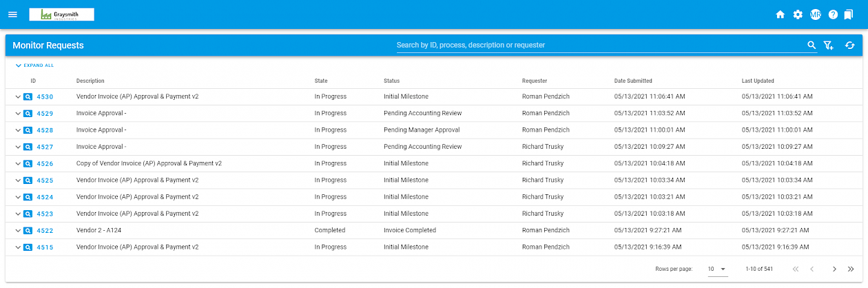Expand row 4524 with its chevron
The width and height of the screenshot is (868, 288).
click(x=18, y=197)
